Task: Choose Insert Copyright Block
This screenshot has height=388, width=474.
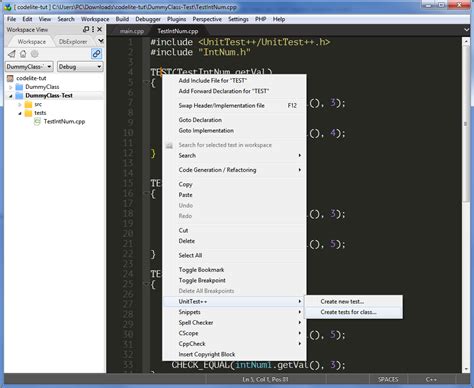Action: pyautogui.click(x=234, y=354)
